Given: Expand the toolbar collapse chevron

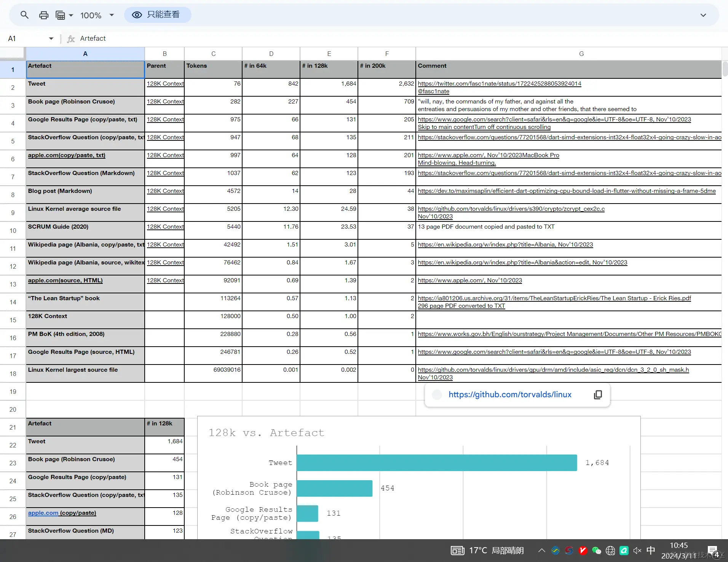Looking at the screenshot, I should pos(703,15).
